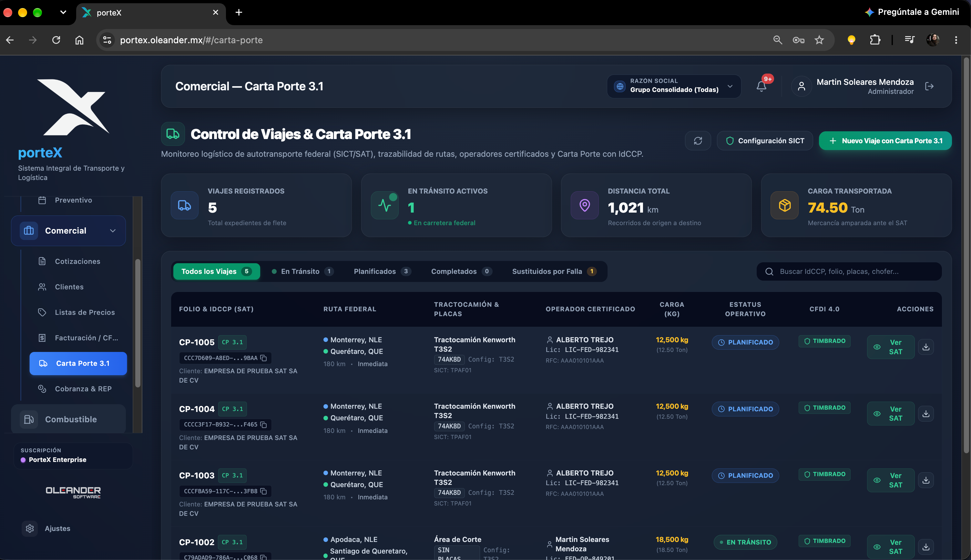971x560 pixels.
Task: Click the user avatar icon by Martin Soleares
Action: pyautogui.click(x=801, y=86)
